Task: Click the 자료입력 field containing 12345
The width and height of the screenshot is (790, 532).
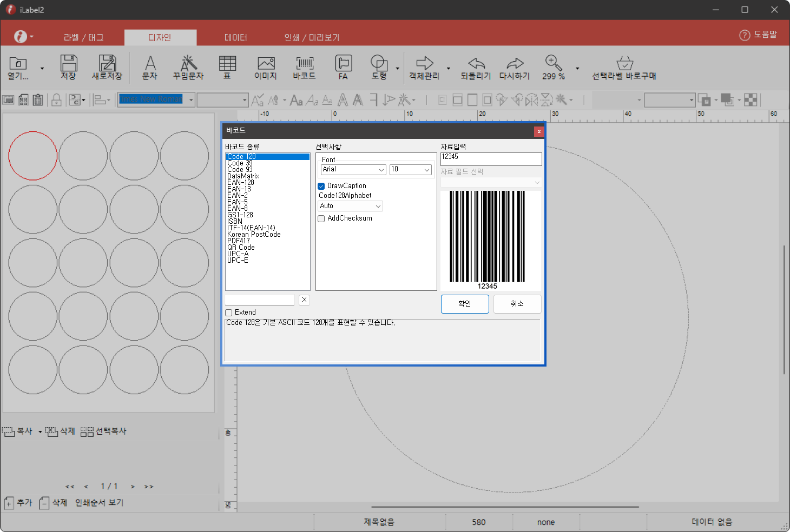Action: pyautogui.click(x=491, y=159)
